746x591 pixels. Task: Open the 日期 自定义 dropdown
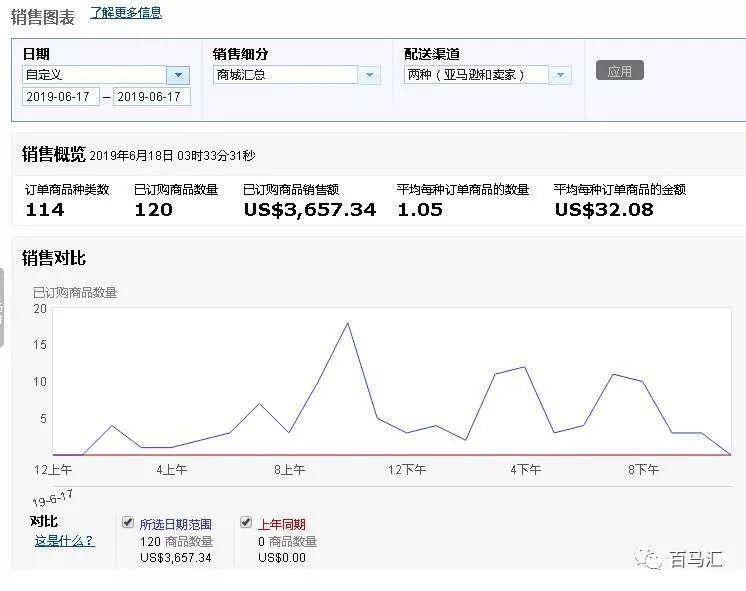click(178, 75)
